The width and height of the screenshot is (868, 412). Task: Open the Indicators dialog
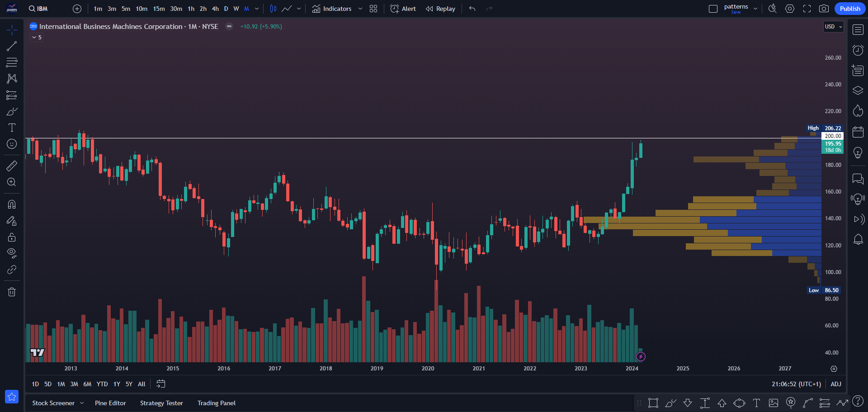point(332,9)
